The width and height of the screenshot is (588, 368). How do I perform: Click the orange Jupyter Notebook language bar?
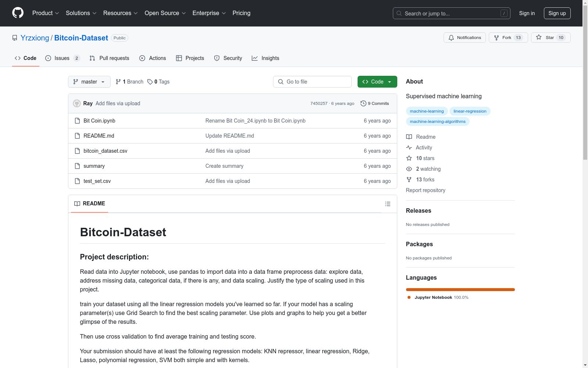coord(460,290)
